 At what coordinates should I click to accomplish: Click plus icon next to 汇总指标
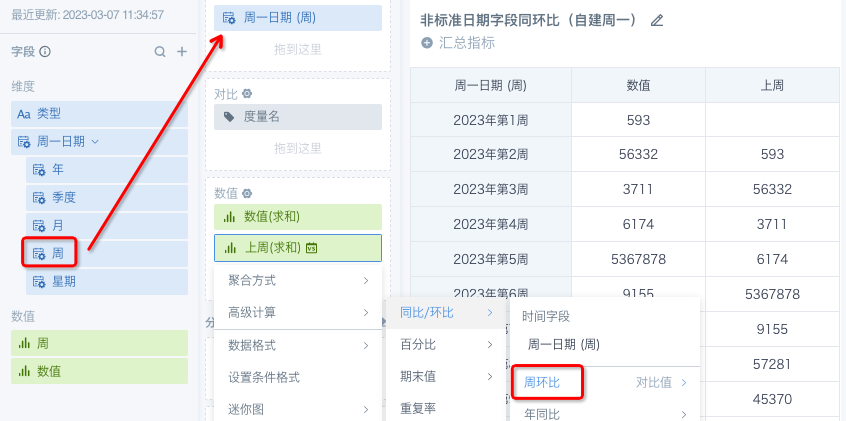click(427, 43)
